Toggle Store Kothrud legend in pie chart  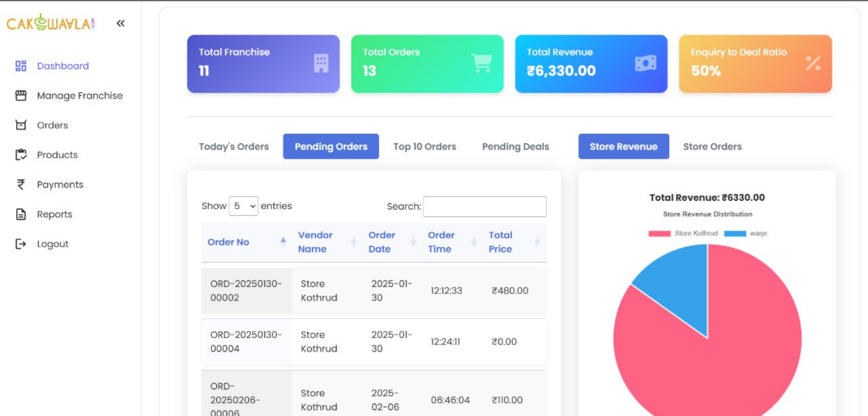point(683,233)
